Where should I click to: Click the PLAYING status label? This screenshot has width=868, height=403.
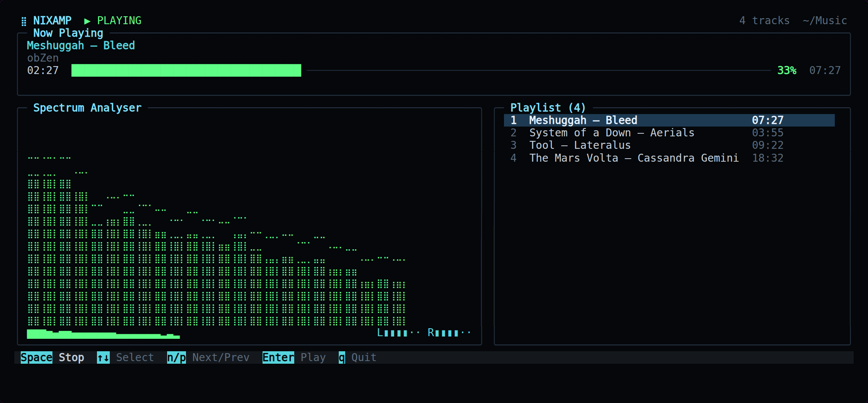click(119, 20)
